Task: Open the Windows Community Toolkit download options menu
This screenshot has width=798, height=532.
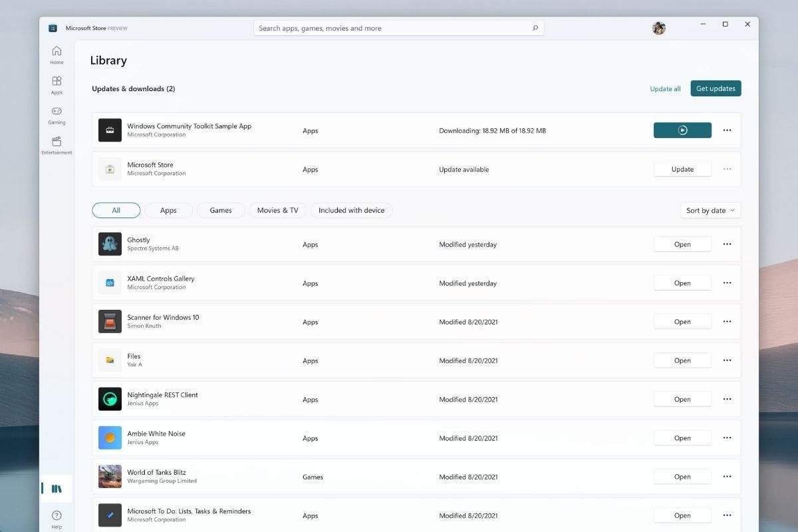Action: pyautogui.click(x=727, y=130)
